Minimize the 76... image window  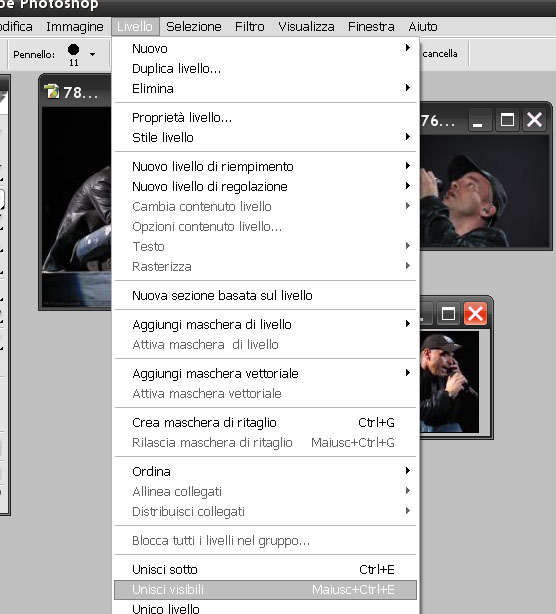pos(478,120)
